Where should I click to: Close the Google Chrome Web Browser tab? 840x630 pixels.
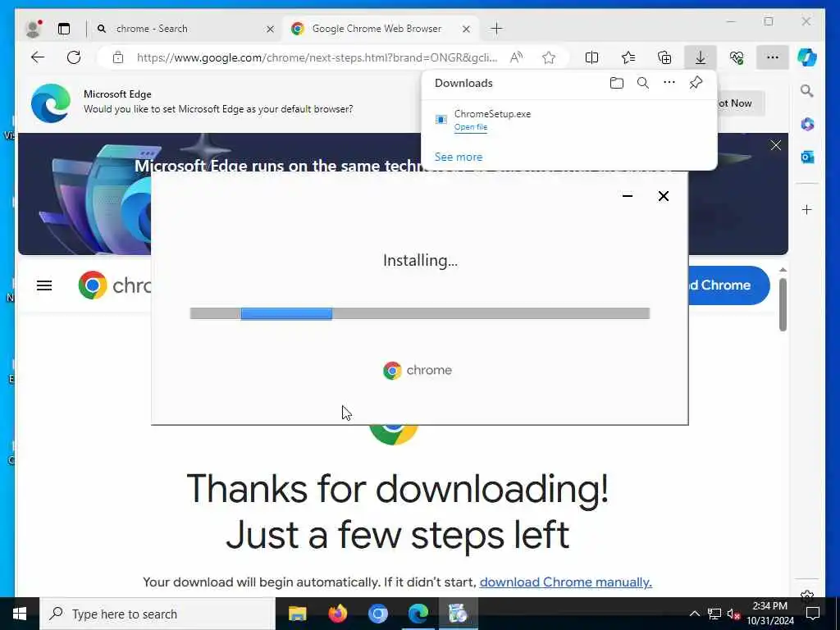tap(466, 29)
